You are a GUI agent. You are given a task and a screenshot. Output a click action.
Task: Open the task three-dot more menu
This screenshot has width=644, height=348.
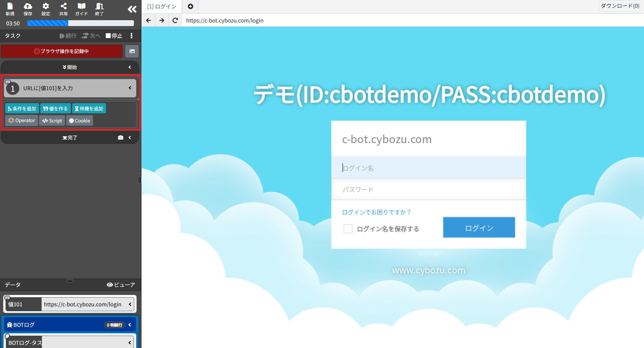132,36
